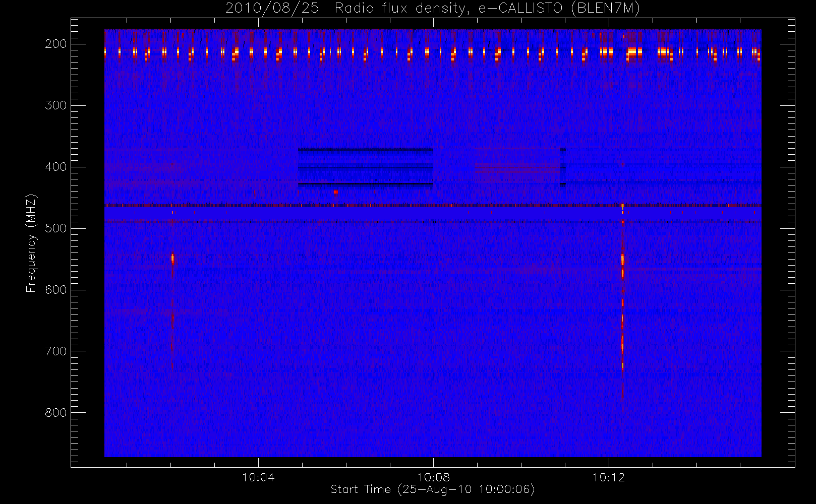Viewport: 816px width, 504px height.
Task: Click the 'Frequency (MHZ)' axis label
Action: [x=31, y=243]
